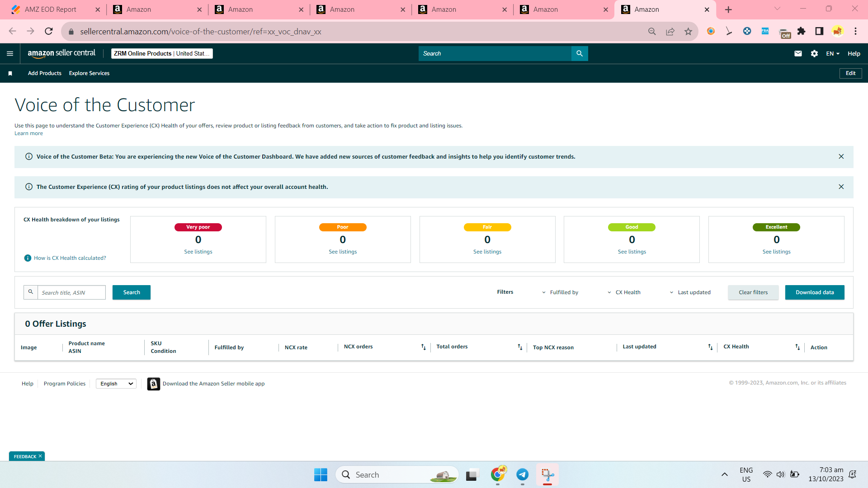Click the teal Search button for listings
This screenshot has width=868, height=488.
coord(132,292)
